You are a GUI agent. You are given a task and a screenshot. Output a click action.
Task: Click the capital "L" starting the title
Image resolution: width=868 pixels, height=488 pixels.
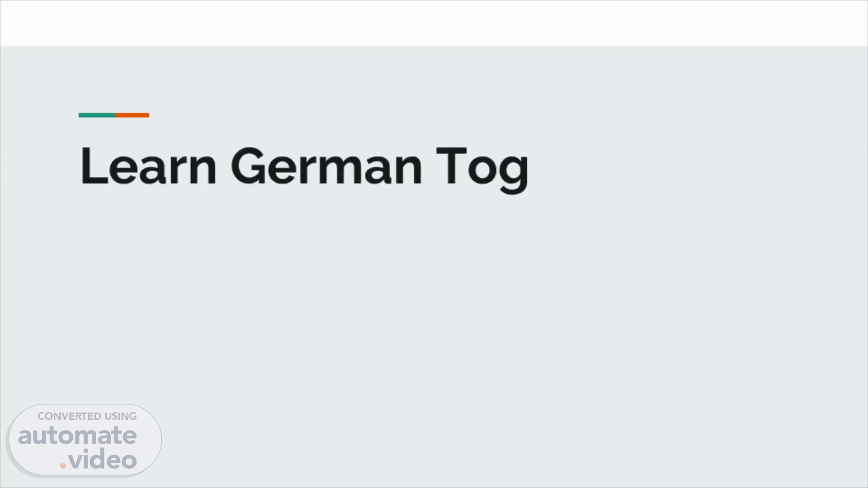pos(94,165)
